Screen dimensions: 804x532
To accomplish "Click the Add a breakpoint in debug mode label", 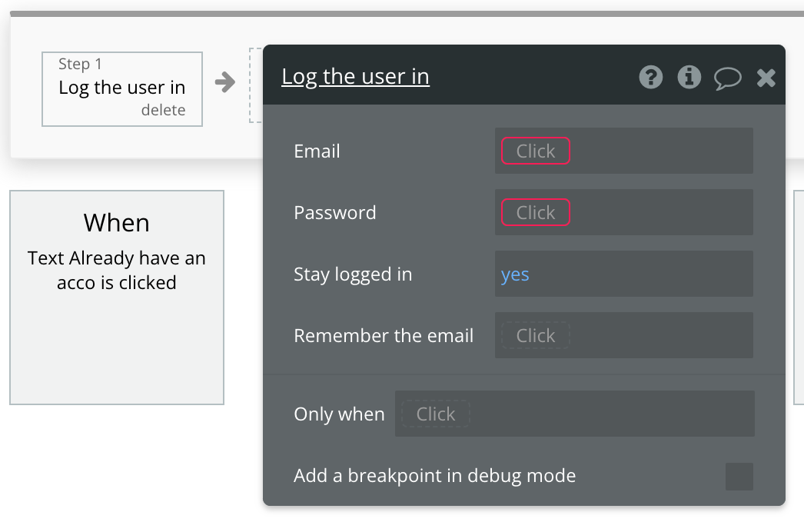I will coord(434,476).
